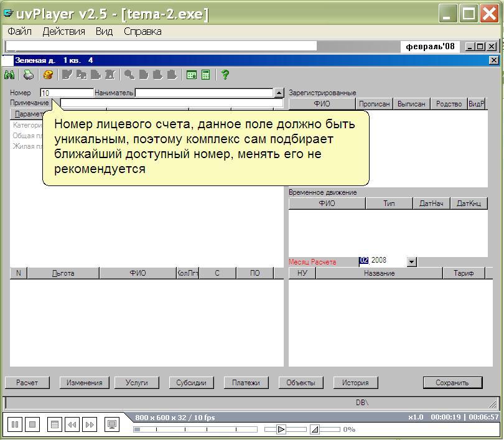
Task: Open the green calculator toolbar icon
Action: [x=206, y=75]
